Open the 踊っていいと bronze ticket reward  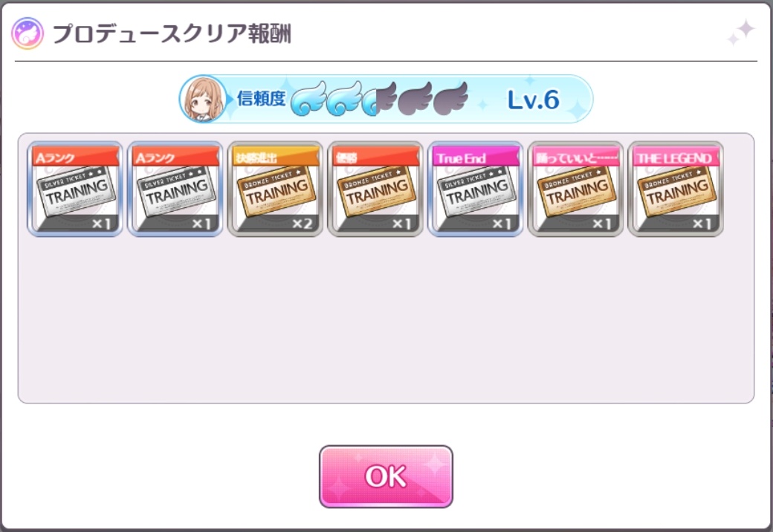(575, 189)
